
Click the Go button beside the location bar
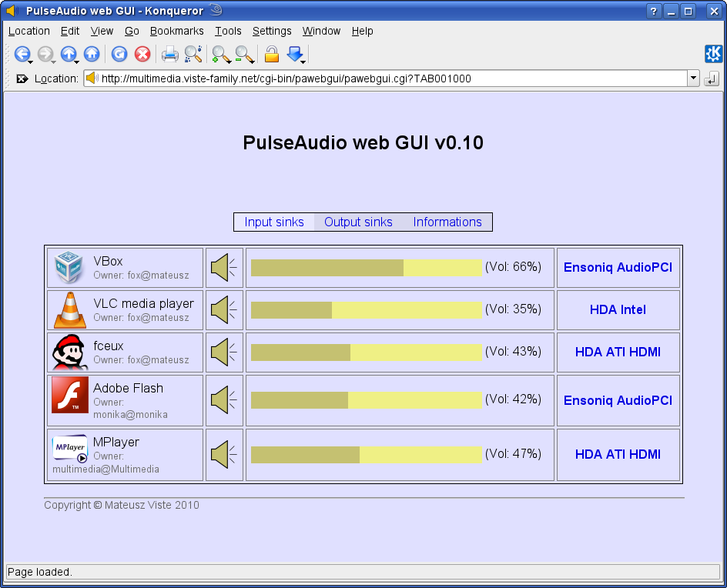tap(712, 79)
